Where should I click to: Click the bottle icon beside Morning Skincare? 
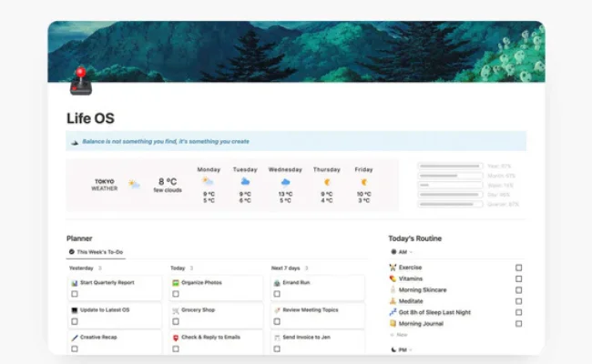click(393, 289)
